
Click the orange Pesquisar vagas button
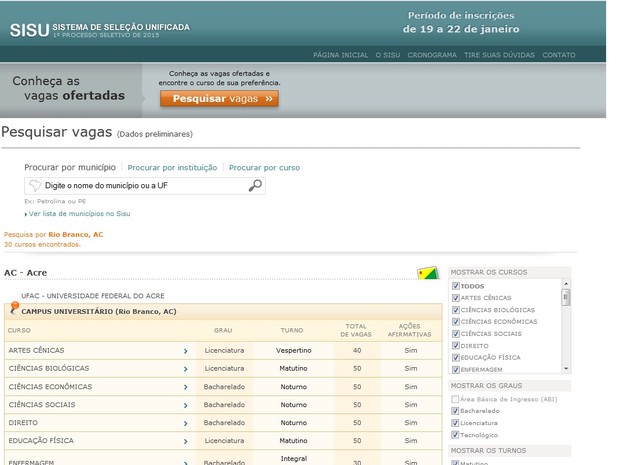pyautogui.click(x=219, y=99)
